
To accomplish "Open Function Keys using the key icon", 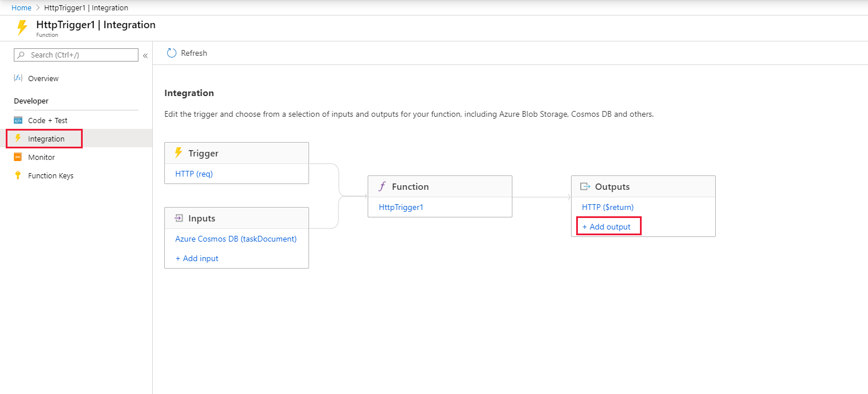I will [x=19, y=175].
